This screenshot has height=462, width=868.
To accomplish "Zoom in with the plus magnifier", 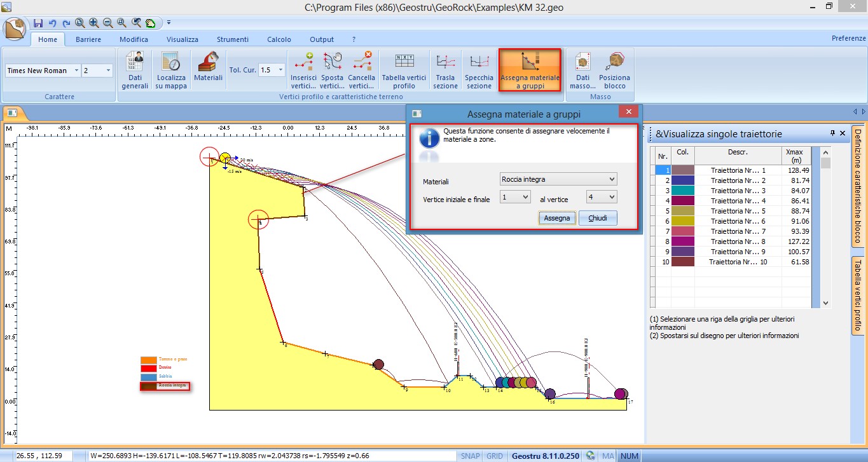I will click(x=93, y=23).
